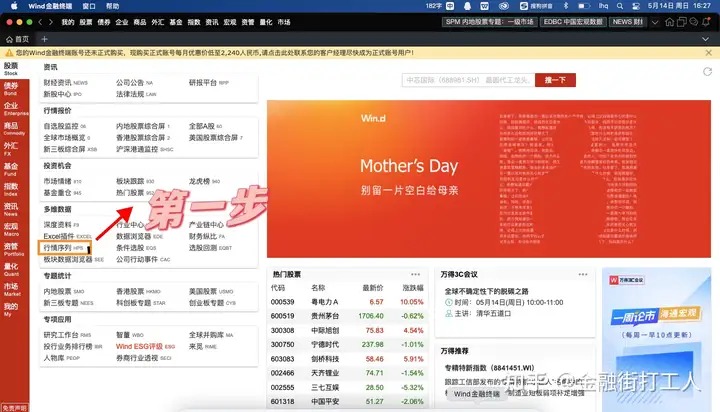Select the 宏观 Macro sidebar section
Screen dimensions: 720x412
pos(11,229)
